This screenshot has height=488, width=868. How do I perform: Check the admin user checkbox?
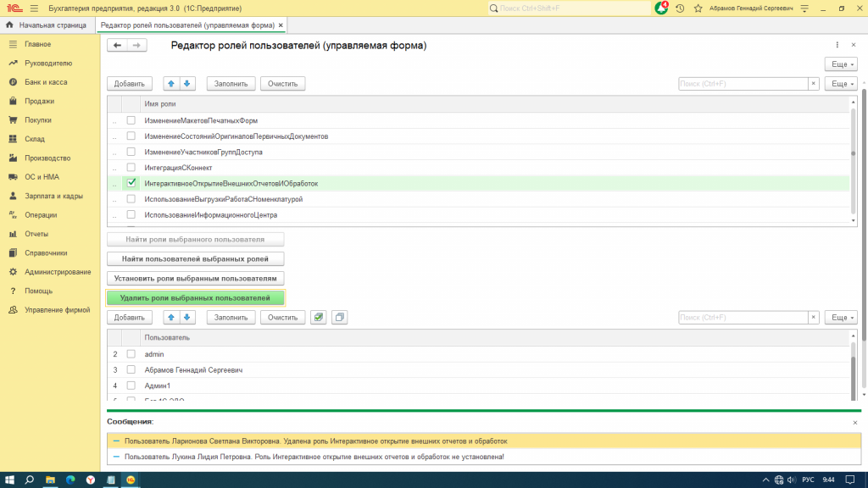[131, 354]
